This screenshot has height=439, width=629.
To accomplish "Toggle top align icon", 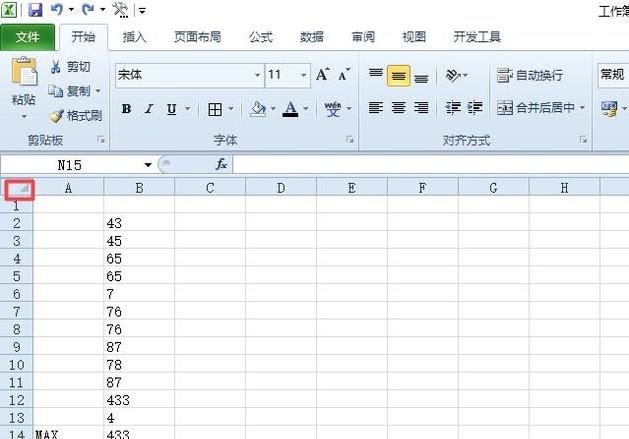I will (376, 75).
